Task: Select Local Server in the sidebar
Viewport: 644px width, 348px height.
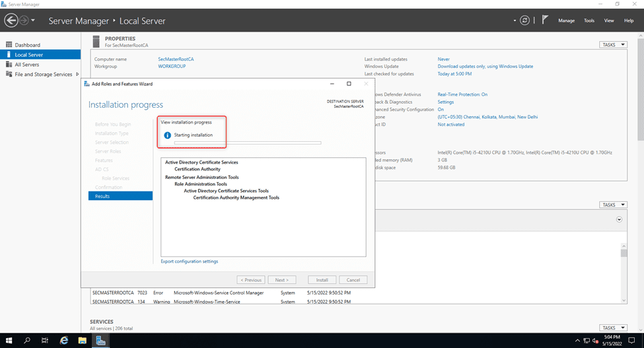Action: pyautogui.click(x=40, y=55)
